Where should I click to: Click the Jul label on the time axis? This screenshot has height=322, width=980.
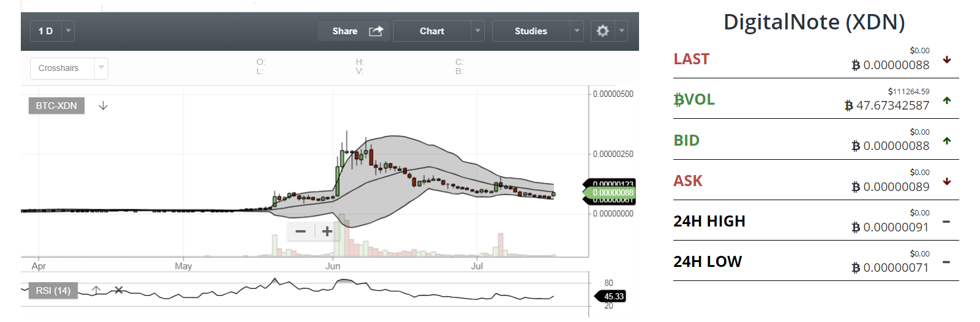(x=477, y=266)
